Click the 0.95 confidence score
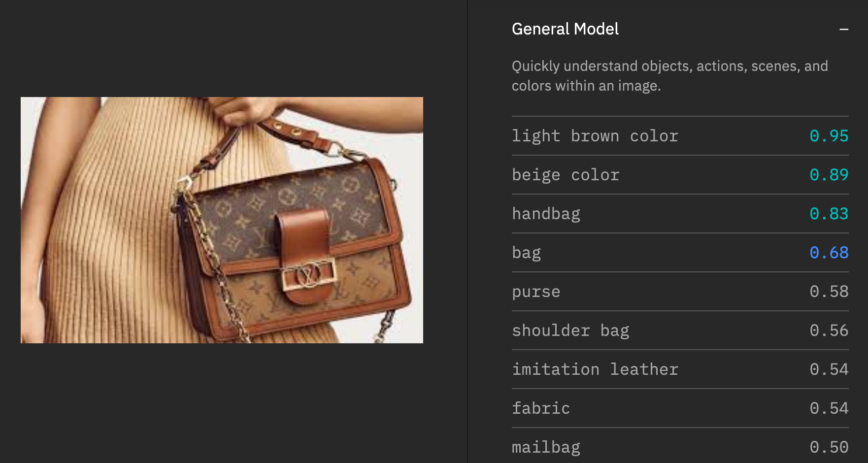Screen dimensions: 868x463 click(x=829, y=136)
